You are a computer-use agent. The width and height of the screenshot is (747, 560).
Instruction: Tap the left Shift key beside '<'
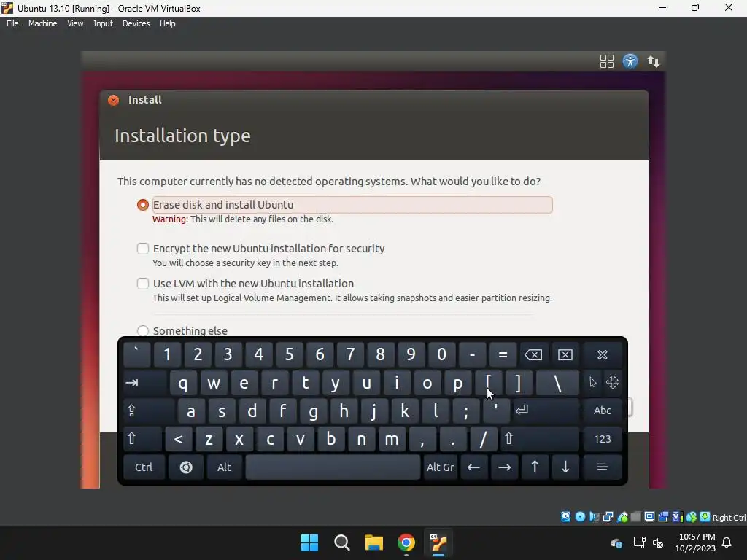coord(142,439)
